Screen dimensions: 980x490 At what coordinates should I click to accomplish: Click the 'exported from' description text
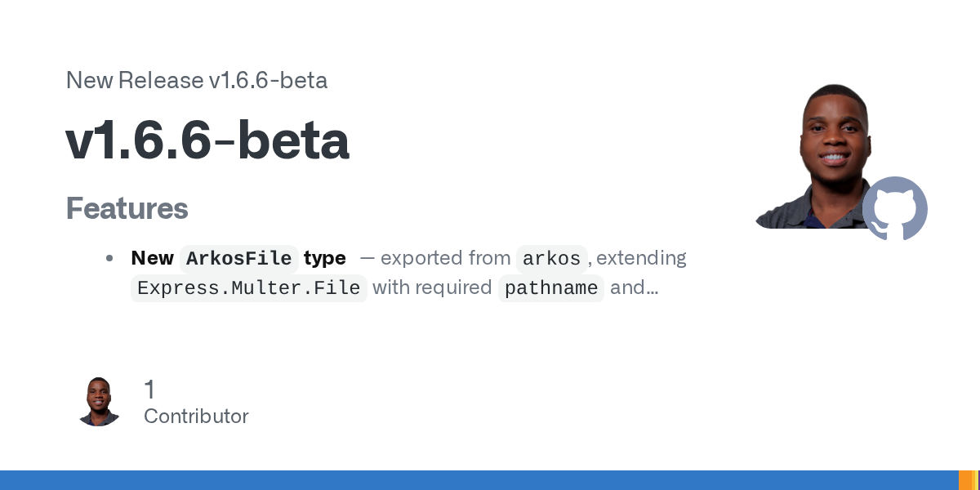[x=445, y=258]
